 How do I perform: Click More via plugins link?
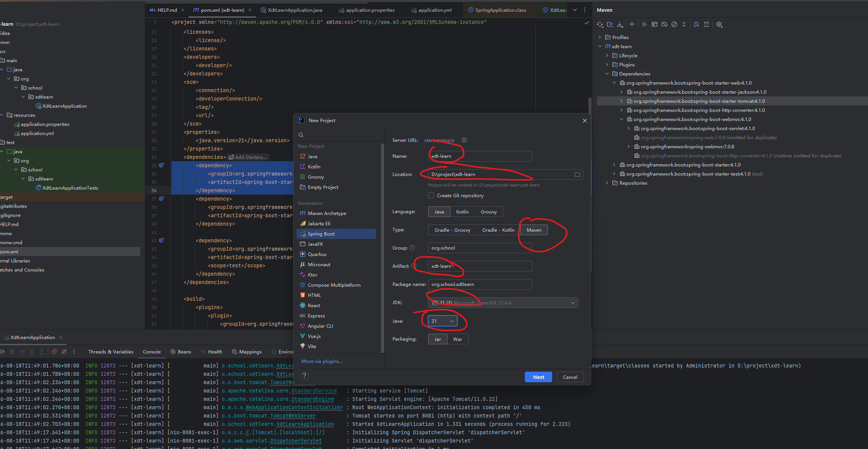(x=322, y=361)
